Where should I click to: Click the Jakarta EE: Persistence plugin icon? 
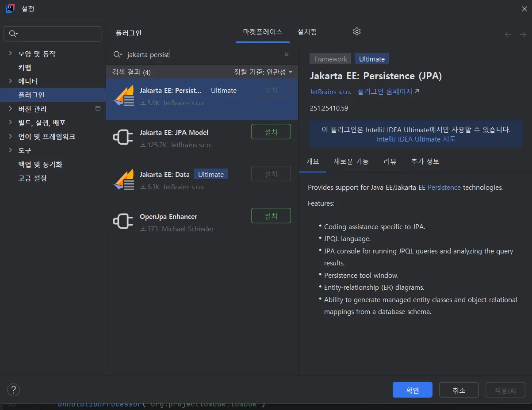tap(123, 95)
